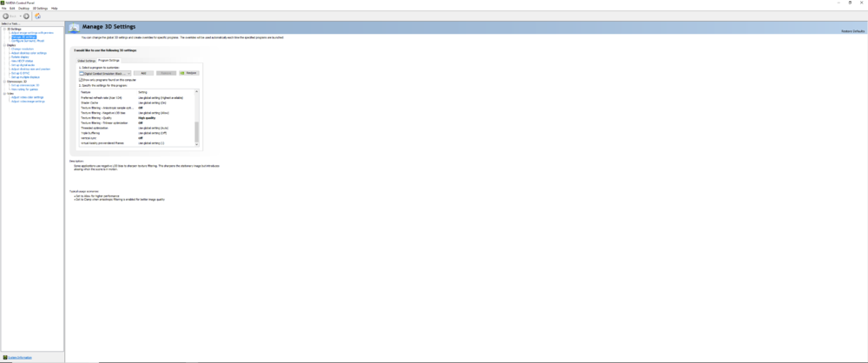Open the program selection dropdown
Screen dimensions: 868x363
(105, 73)
